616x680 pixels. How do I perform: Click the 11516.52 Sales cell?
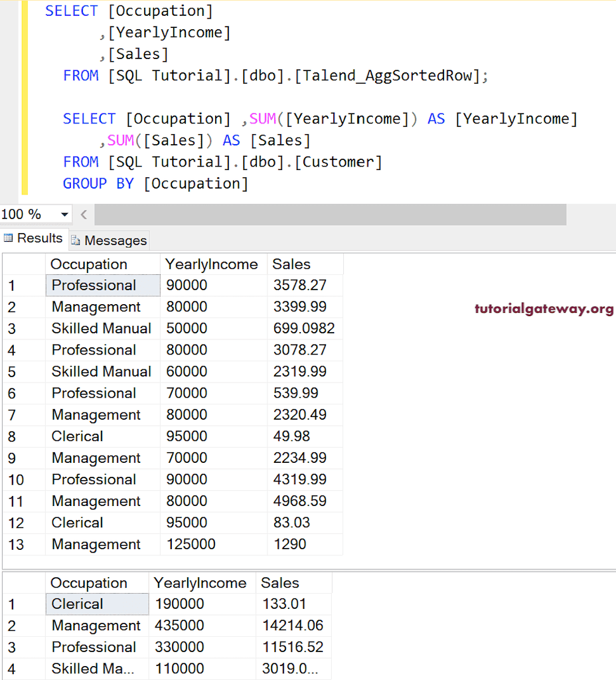[x=294, y=647]
